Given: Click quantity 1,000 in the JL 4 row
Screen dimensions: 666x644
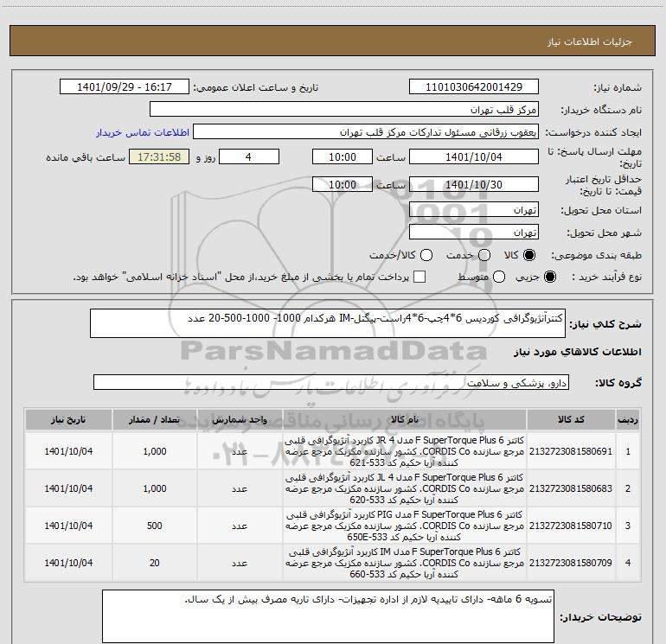Looking at the screenshot, I should (x=155, y=488).
